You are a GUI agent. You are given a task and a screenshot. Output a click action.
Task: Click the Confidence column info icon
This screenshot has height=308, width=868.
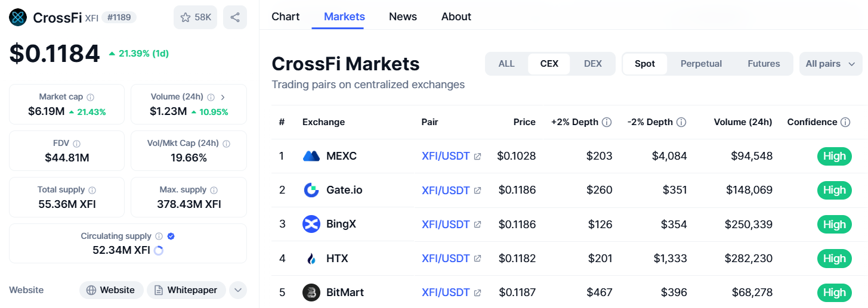pyautogui.click(x=845, y=122)
